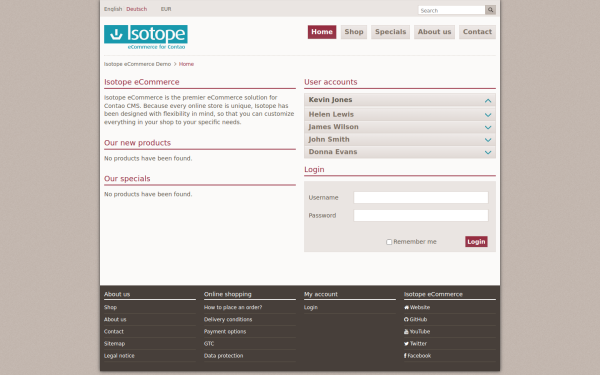Click the Our new products heading
This screenshot has height=375, width=600.
(137, 143)
